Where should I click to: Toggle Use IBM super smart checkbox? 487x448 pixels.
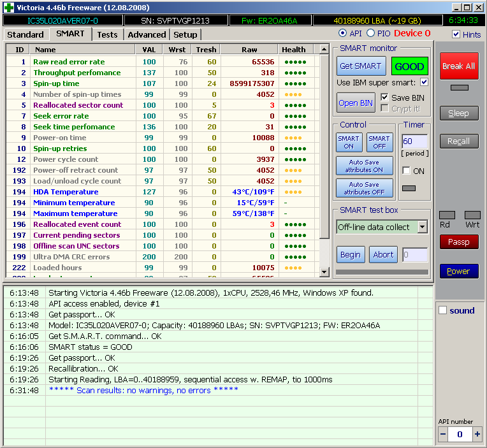[x=424, y=82]
